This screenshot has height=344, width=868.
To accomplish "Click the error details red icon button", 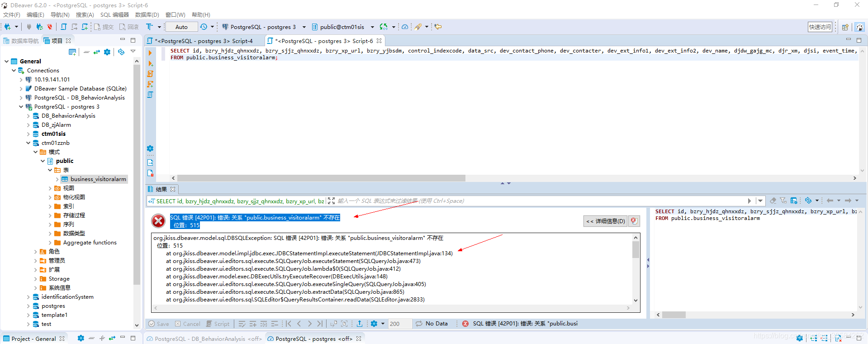I will click(634, 221).
